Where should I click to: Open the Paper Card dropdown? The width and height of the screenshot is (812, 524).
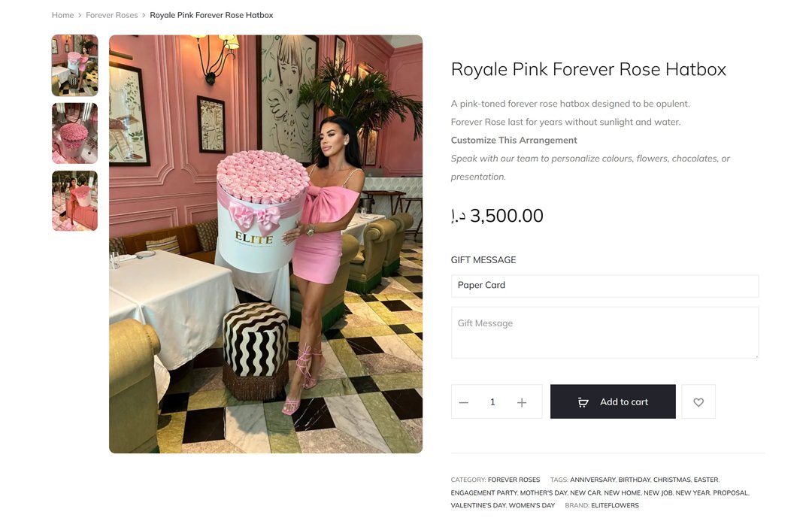click(x=604, y=285)
